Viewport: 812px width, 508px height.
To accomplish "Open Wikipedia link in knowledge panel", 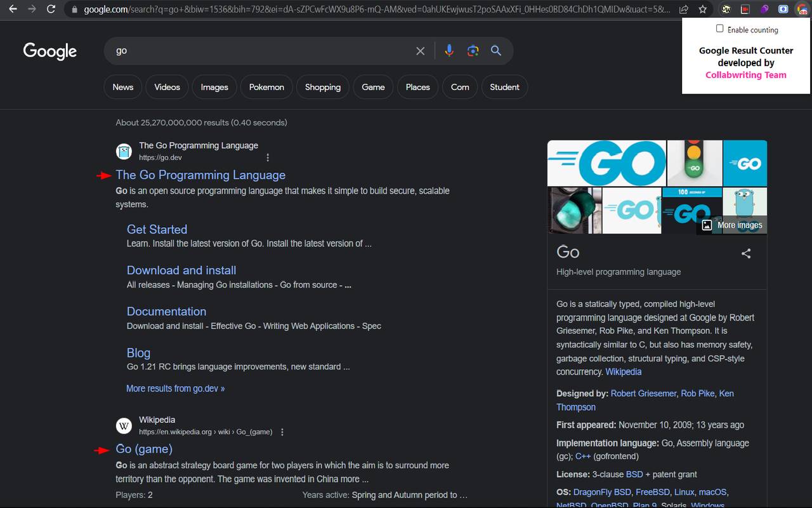I will click(x=624, y=372).
